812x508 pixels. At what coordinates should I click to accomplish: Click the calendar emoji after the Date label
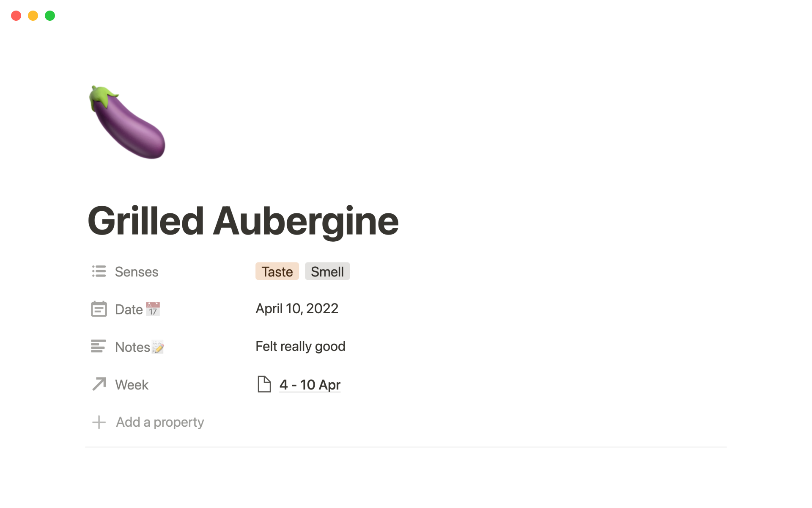[x=153, y=309]
